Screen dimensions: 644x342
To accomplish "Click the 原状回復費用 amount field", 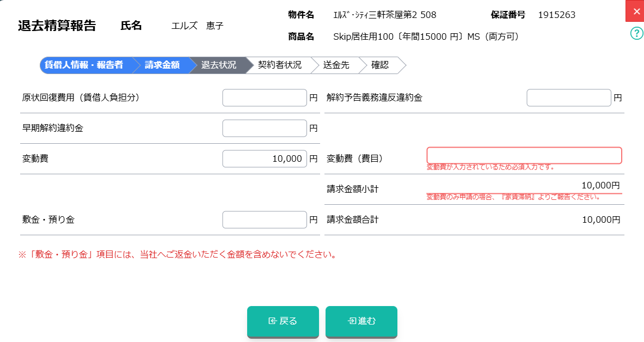I will (265, 98).
